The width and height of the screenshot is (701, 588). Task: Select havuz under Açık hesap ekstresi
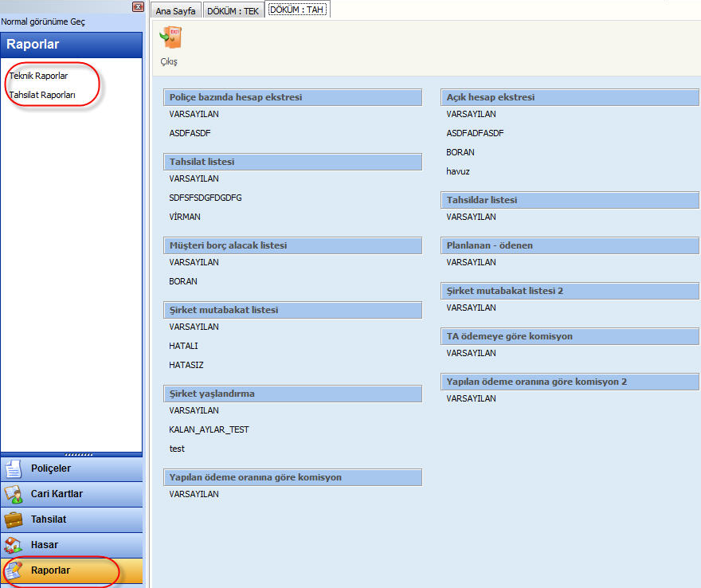458,171
